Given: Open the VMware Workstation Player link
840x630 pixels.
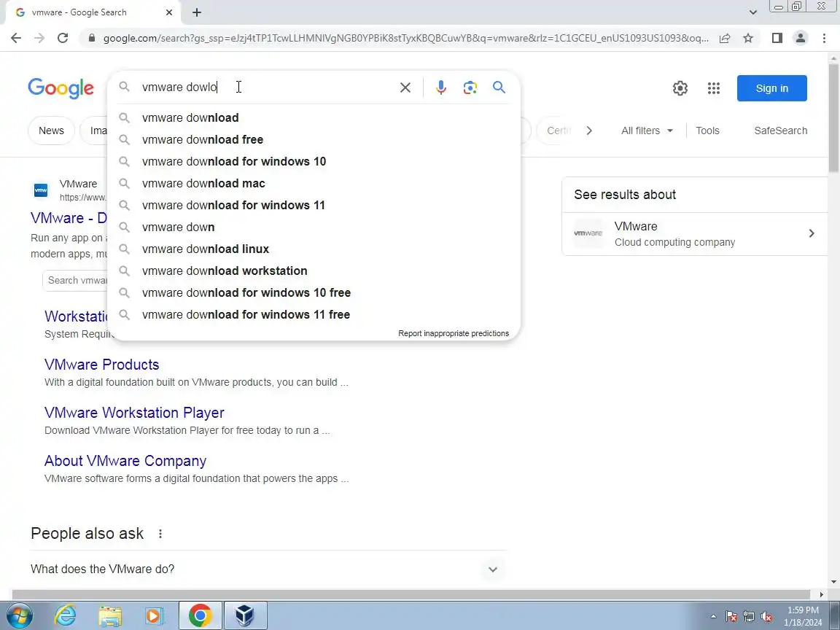Looking at the screenshot, I should click(134, 413).
